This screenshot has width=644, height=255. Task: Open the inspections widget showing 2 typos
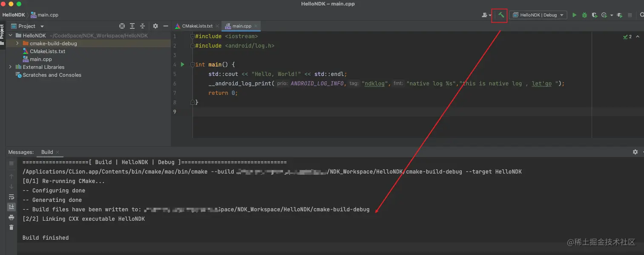click(627, 37)
